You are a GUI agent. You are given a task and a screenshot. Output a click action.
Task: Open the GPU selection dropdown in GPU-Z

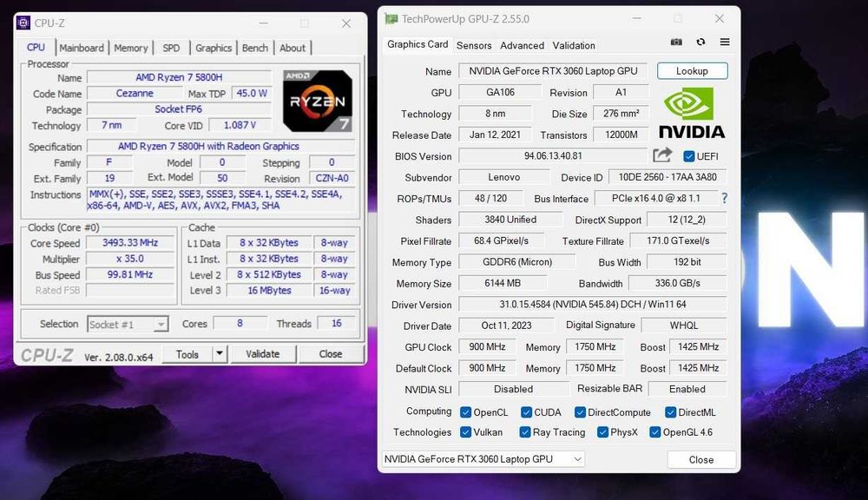point(483,459)
